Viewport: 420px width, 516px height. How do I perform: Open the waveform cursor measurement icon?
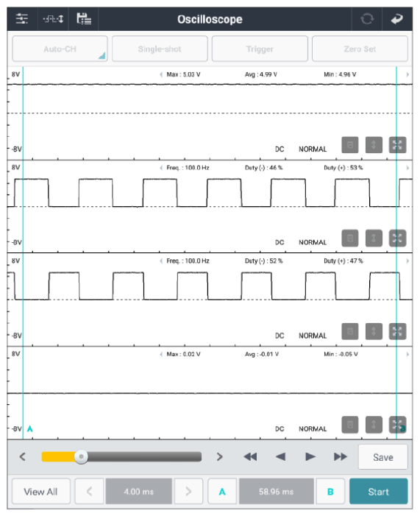(53, 19)
